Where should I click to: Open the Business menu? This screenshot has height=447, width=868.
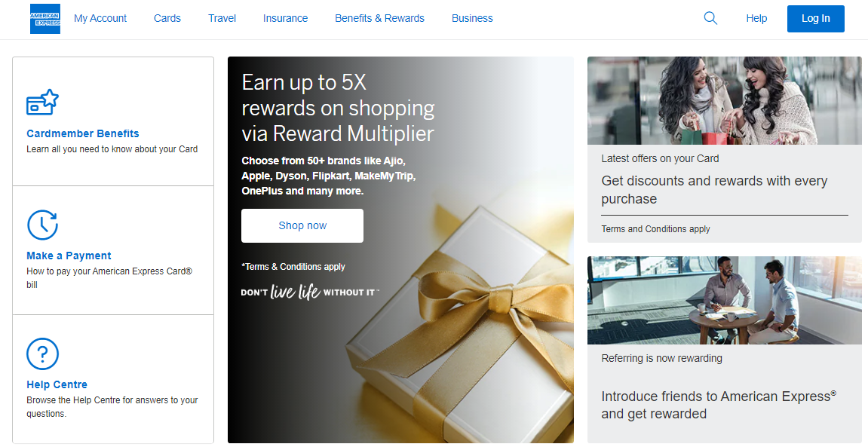pos(472,18)
